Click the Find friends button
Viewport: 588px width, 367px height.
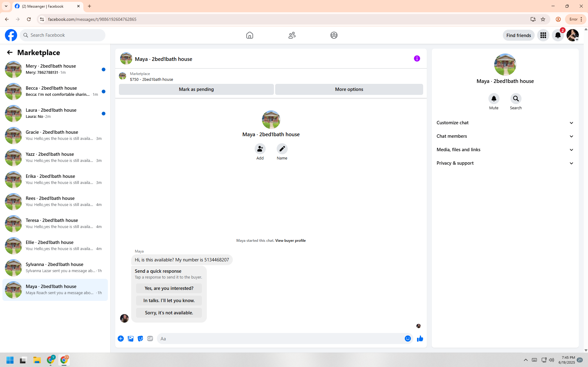[x=518, y=35]
